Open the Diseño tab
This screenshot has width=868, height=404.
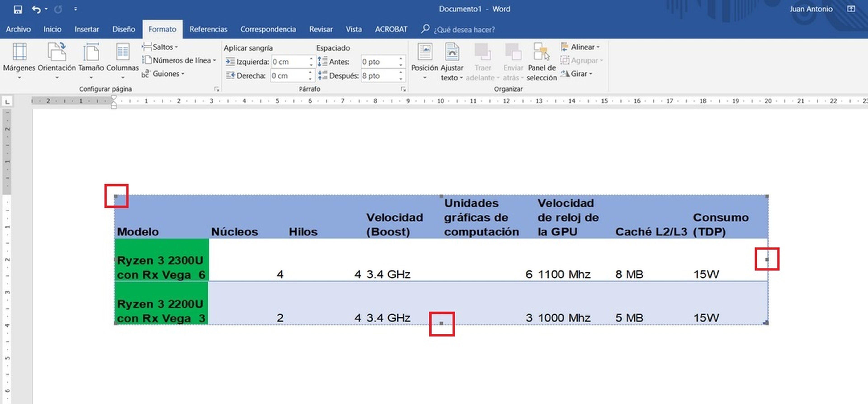pos(124,29)
